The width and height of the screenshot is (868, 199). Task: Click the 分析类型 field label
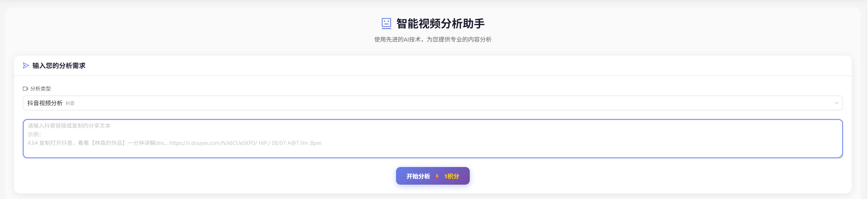point(41,89)
